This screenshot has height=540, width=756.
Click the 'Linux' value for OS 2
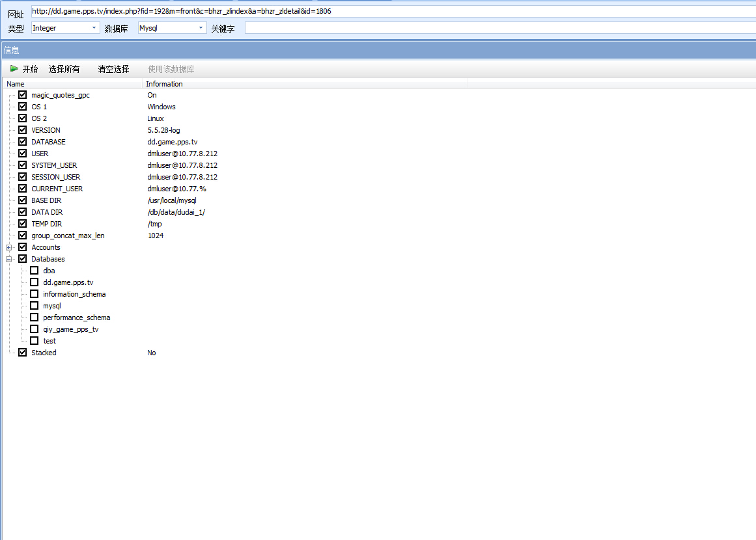156,118
